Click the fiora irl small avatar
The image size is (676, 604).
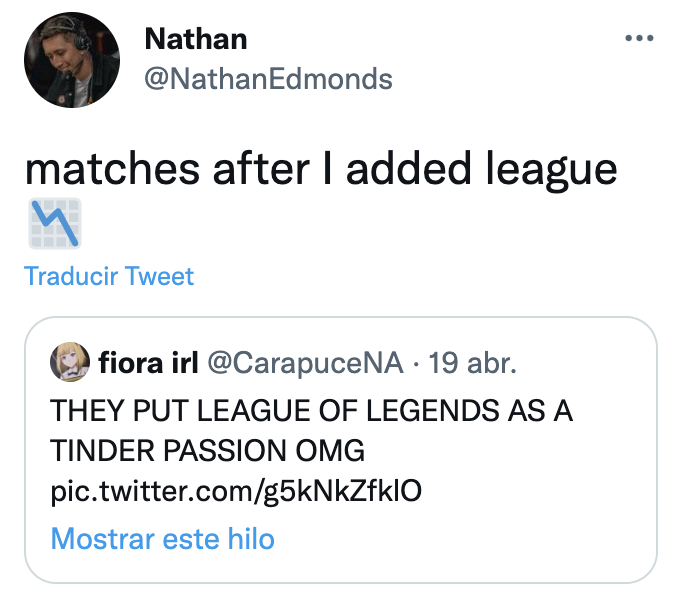pos(69,363)
